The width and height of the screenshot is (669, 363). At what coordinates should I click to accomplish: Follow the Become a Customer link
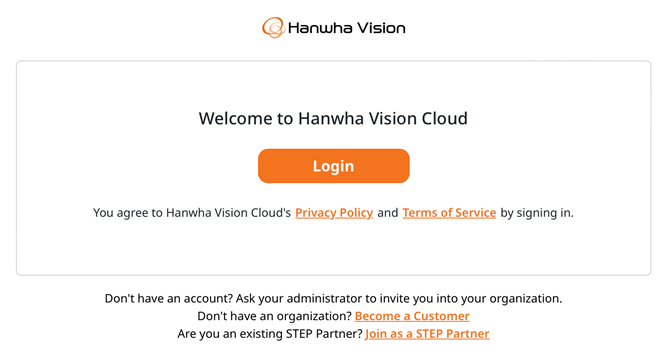click(412, 316)
